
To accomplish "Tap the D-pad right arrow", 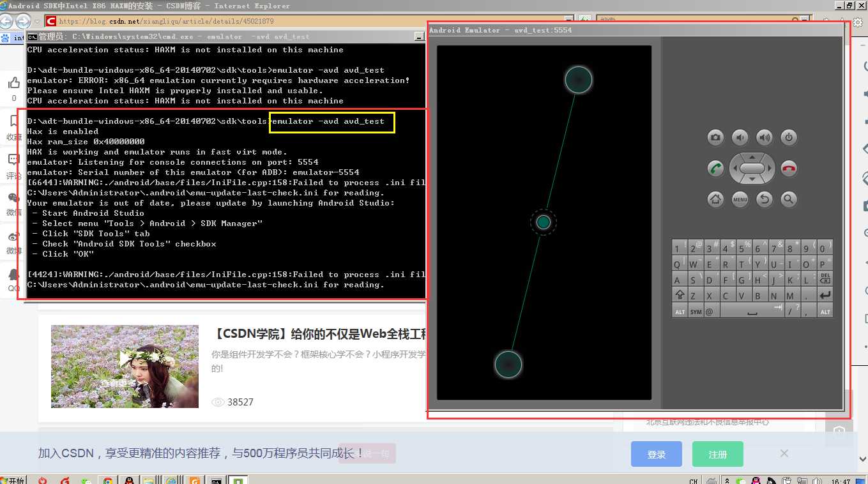I will (770, 169).
